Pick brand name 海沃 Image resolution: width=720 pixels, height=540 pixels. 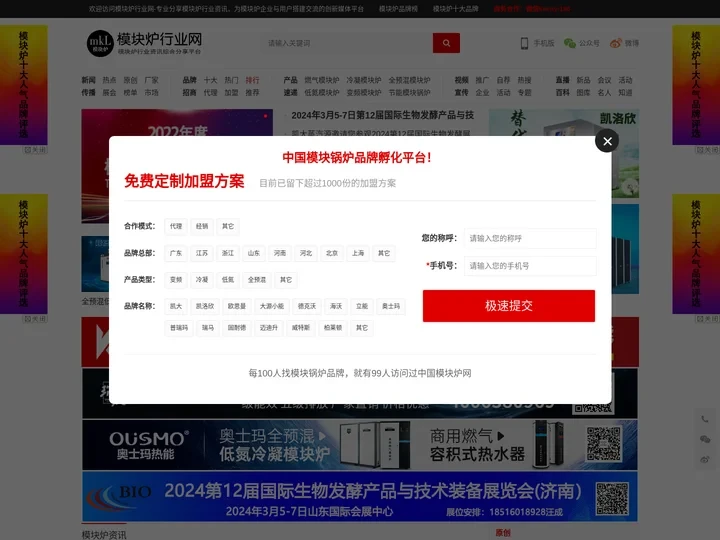click(336, 306)
